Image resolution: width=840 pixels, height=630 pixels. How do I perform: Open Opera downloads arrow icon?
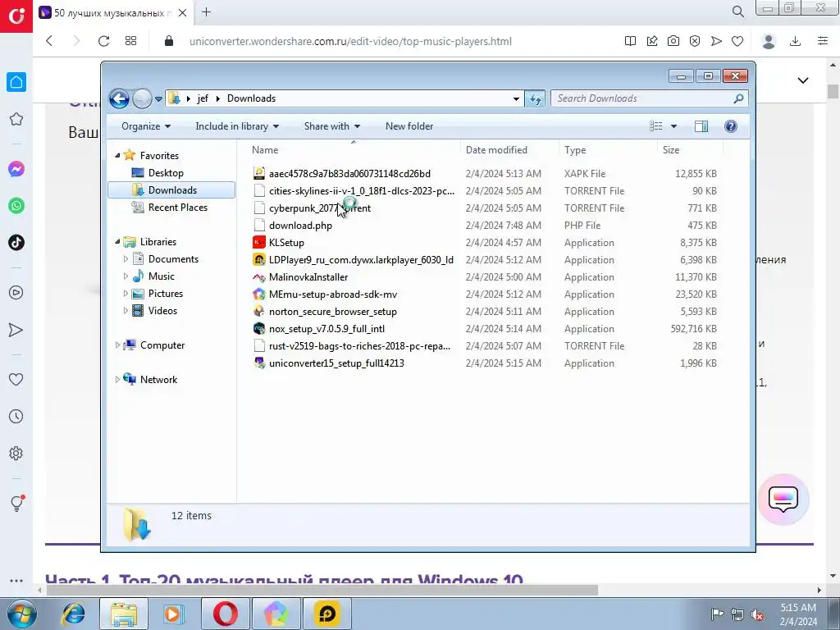pos(796,41)
